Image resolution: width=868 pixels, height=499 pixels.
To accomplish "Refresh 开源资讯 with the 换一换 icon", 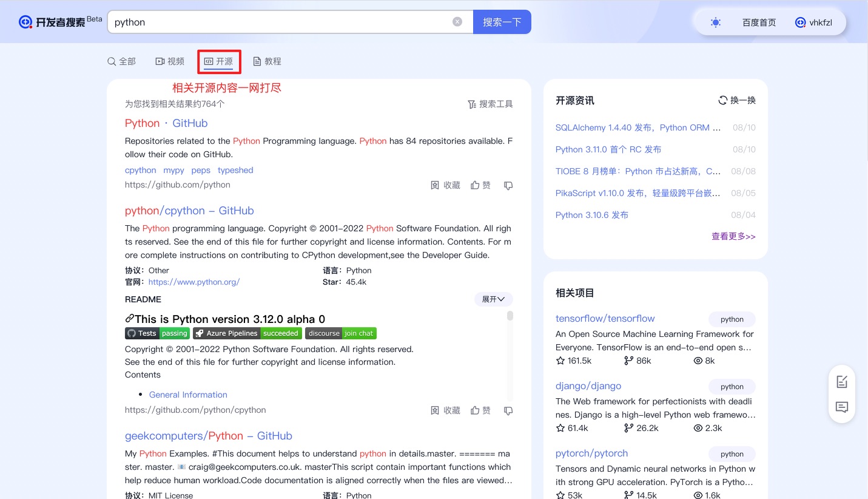I will point(722,100).
